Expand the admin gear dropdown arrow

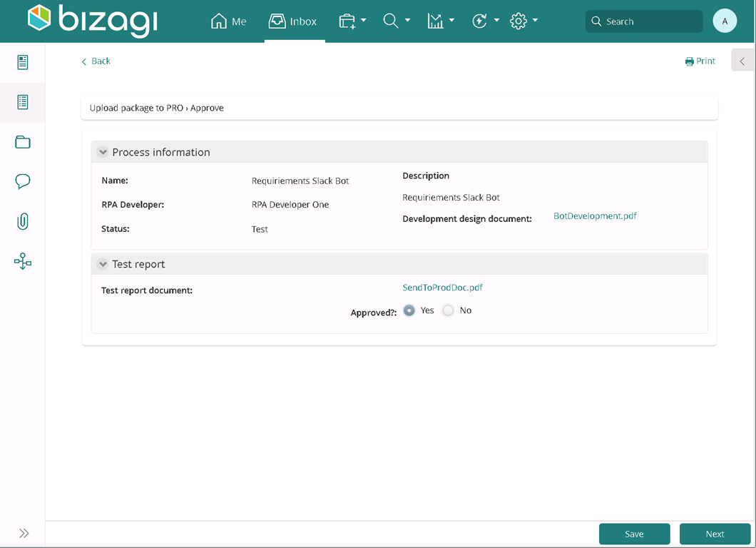(535, 20)
